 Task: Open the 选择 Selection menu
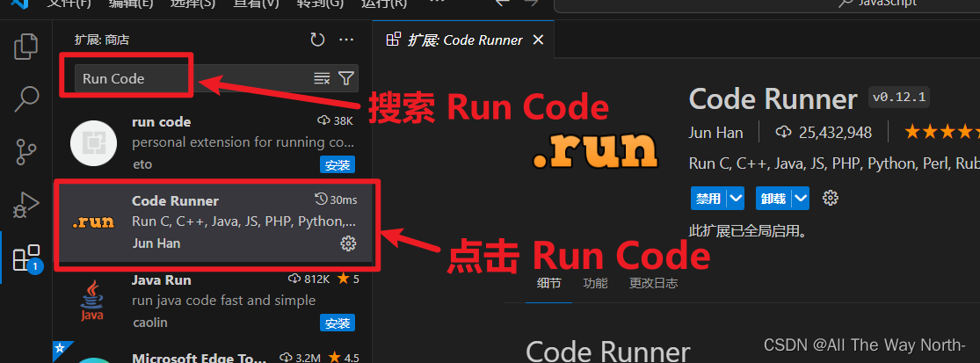tap(192, 4)
